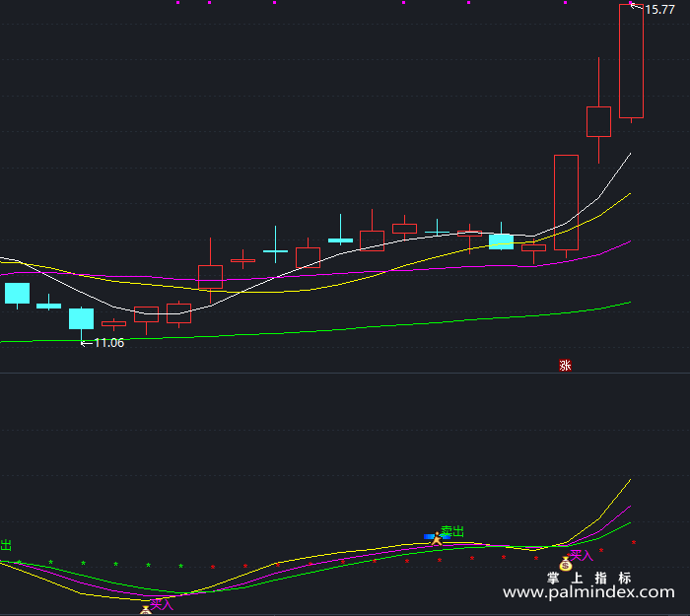Image resolution: width=690 pixels, height=616 pixels.
Task: Click the running figure icon at 卖出 signal
Action: 436,538
